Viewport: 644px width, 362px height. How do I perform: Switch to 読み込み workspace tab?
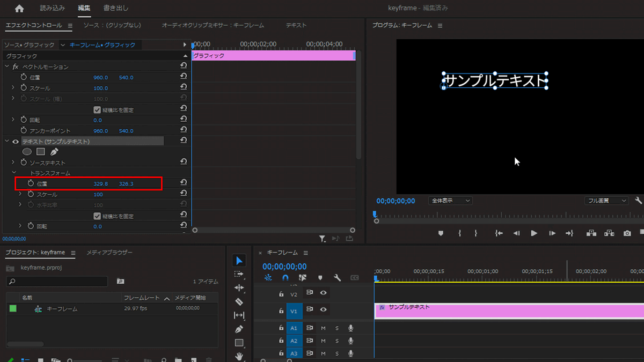53,8
